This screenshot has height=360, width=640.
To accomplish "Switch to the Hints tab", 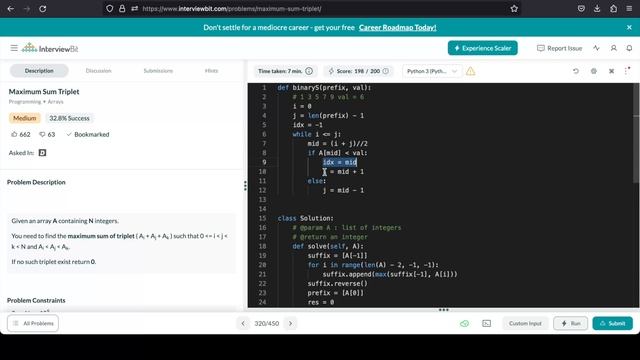I will pyautogui.click(x=211, y=71).
